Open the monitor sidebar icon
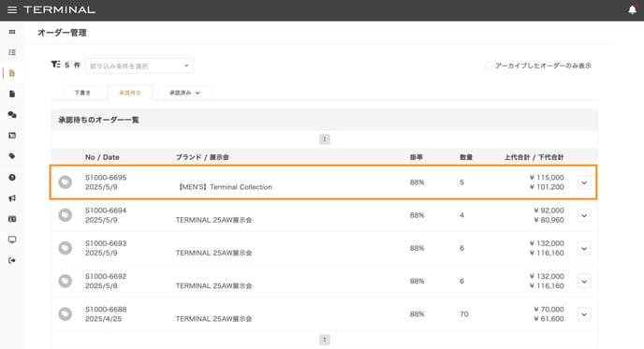644x349 pixels. [12, 240]
